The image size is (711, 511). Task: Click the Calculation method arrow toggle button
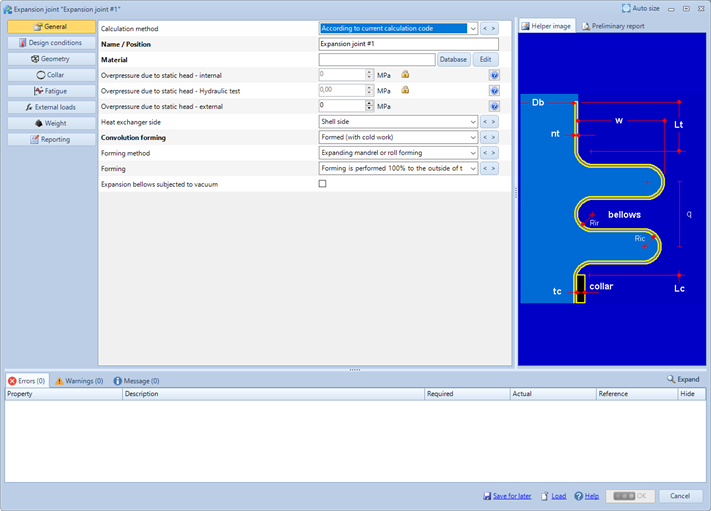489,29
